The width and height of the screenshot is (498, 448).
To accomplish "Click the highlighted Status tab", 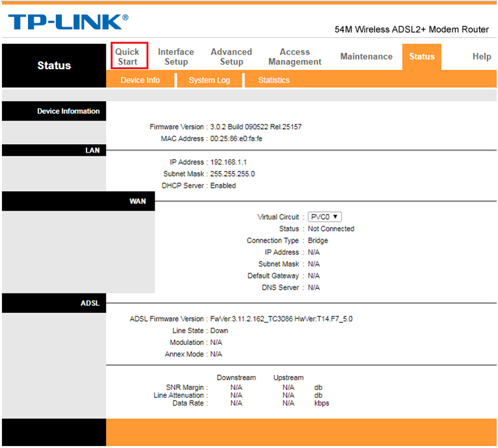I will (x=422, y=57).
